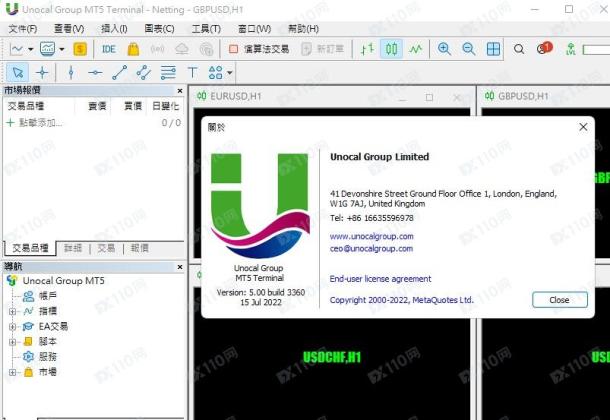Viewport: 610px width, 420px height.
Task: Click the VPS cloud icon
Action: point(182,49)
